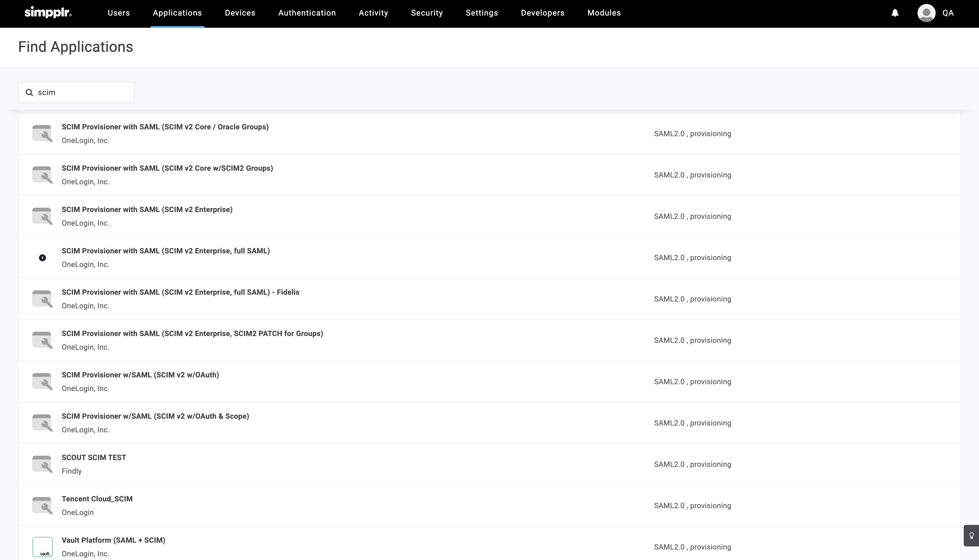Select the Devices menu item
The image size is (979, 560).
pos(240,13)
